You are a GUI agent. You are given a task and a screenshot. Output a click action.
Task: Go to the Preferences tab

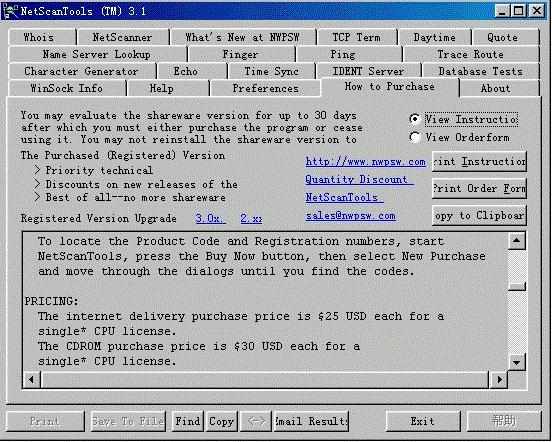tap(265, 88)
